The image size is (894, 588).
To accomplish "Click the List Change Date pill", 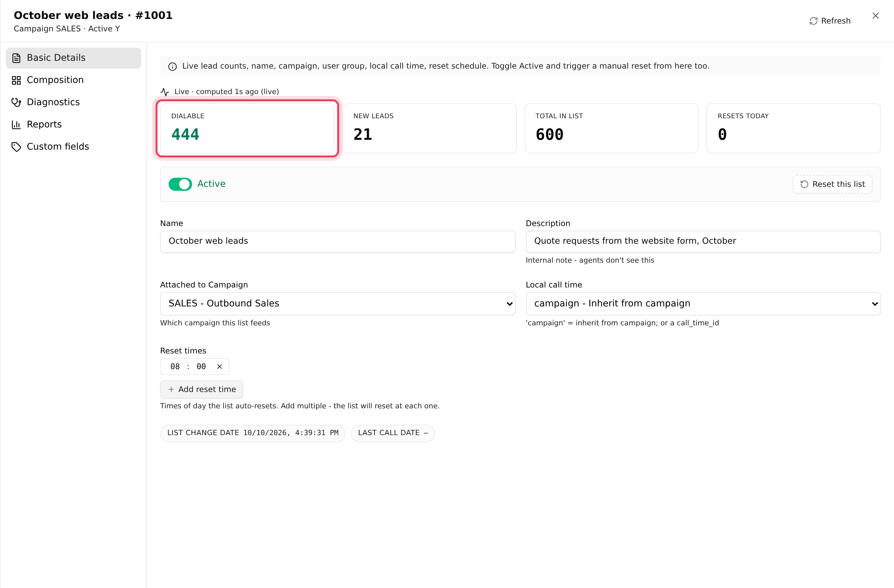I will coord(253,433).
